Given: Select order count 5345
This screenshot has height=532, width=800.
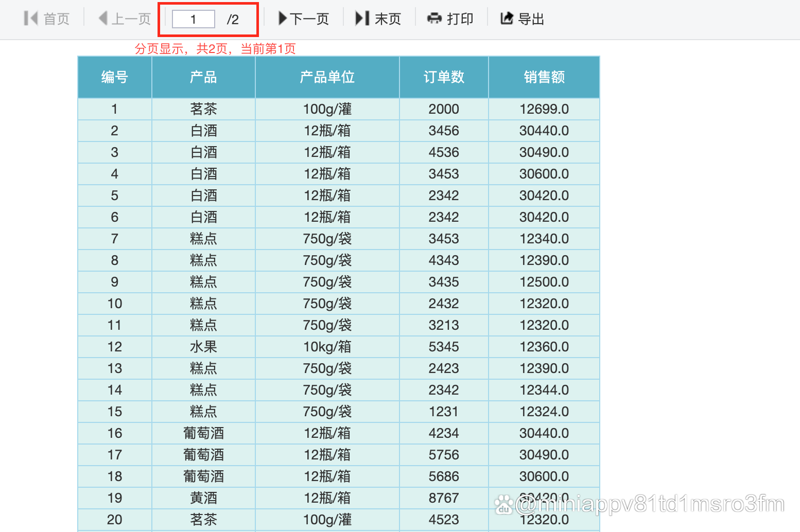Looking at the screenshot, I should pos(444,347).
